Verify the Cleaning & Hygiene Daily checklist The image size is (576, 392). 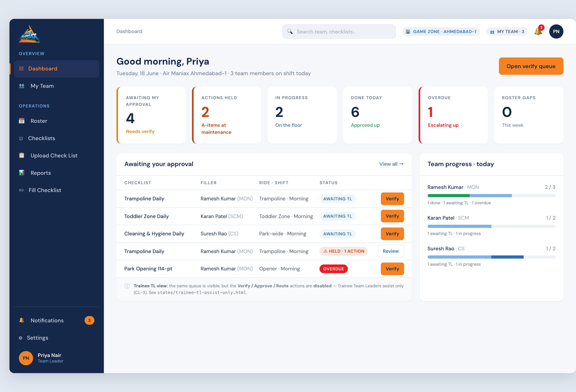392,234
